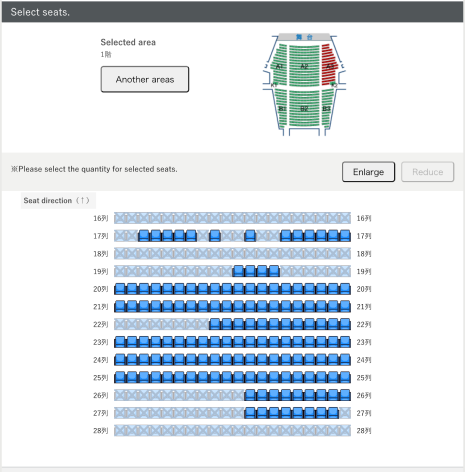Viewport: 465px width, 472px height.
Task: Choose the B2 block on venue map
Action: [x=304, y=108]
